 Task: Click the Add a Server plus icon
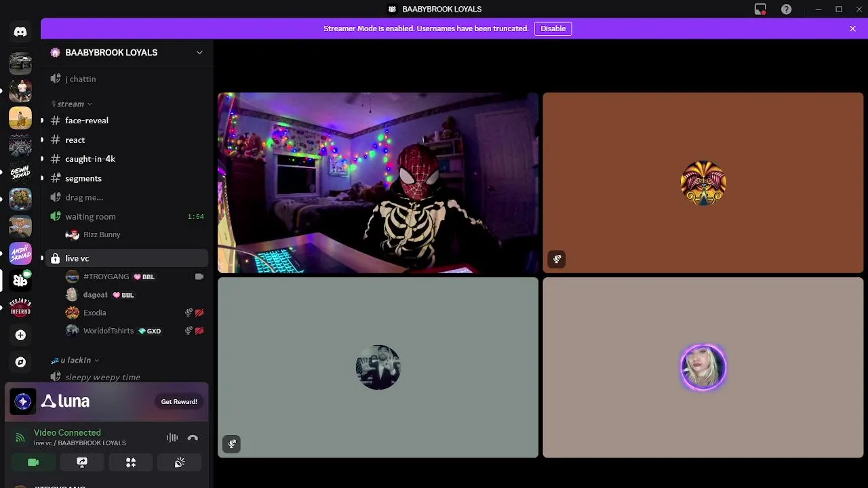[20, 335]
